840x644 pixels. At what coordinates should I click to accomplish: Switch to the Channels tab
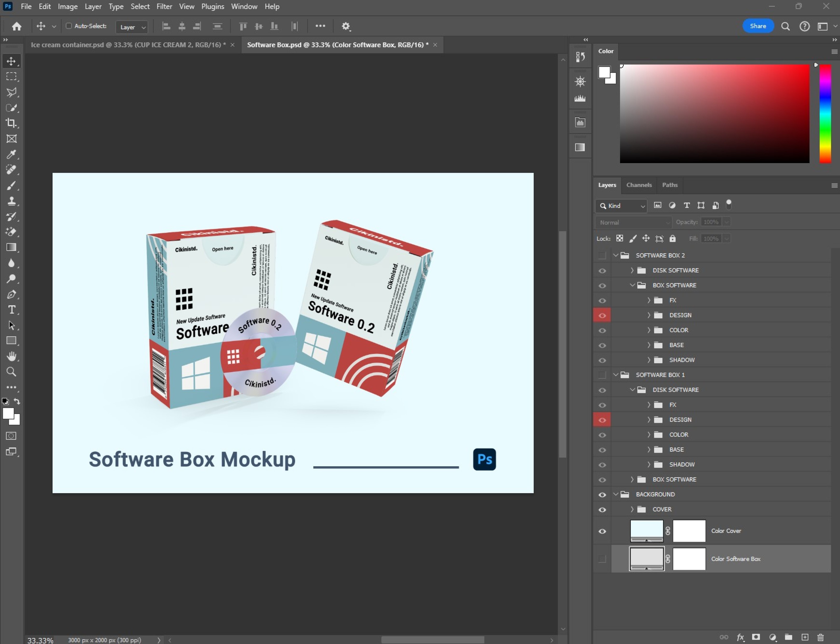tap(639, 185)
